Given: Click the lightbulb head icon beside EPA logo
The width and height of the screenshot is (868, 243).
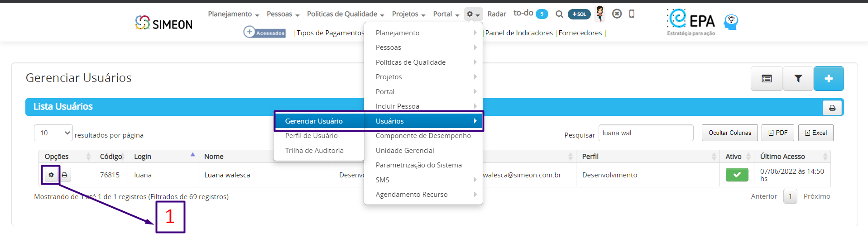Looking at the screenshot, I should coord(731,22).
